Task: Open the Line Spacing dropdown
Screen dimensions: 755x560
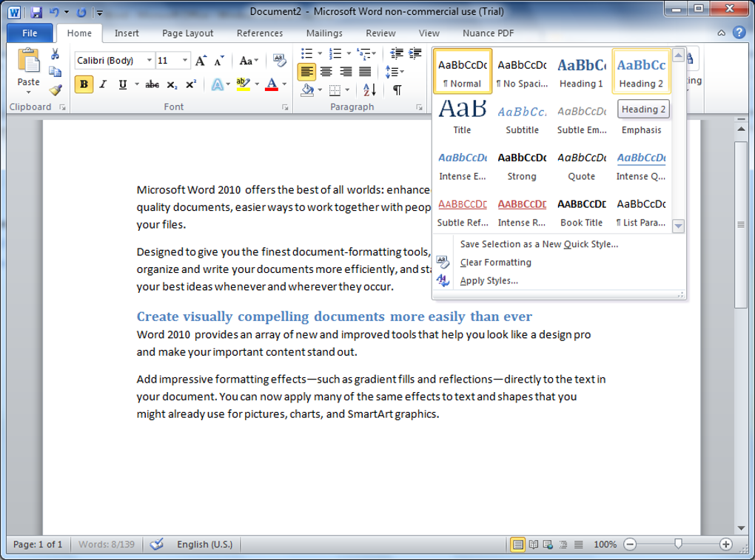Action: pos(395,72)
